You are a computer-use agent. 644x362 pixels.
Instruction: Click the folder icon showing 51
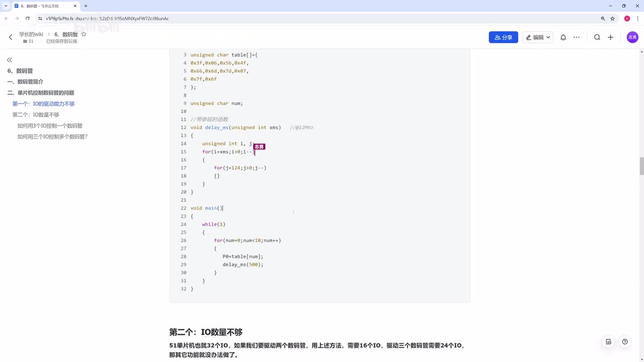25,41
